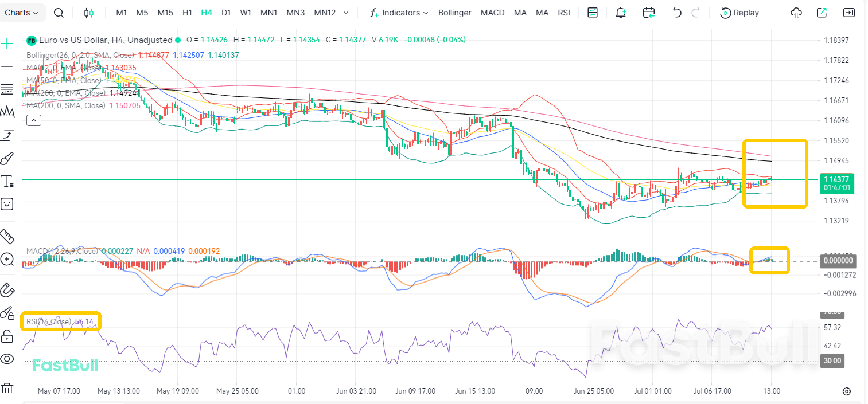This screenshot has height=404, width=868.
Task: Switch to the D1 timeframe
Action: 226,13
